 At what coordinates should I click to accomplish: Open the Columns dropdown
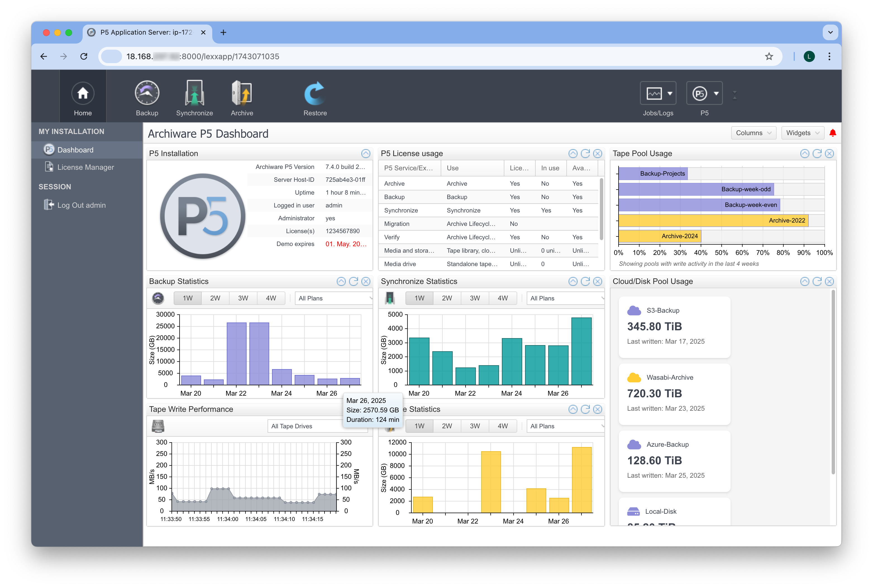tap(753, 133)
